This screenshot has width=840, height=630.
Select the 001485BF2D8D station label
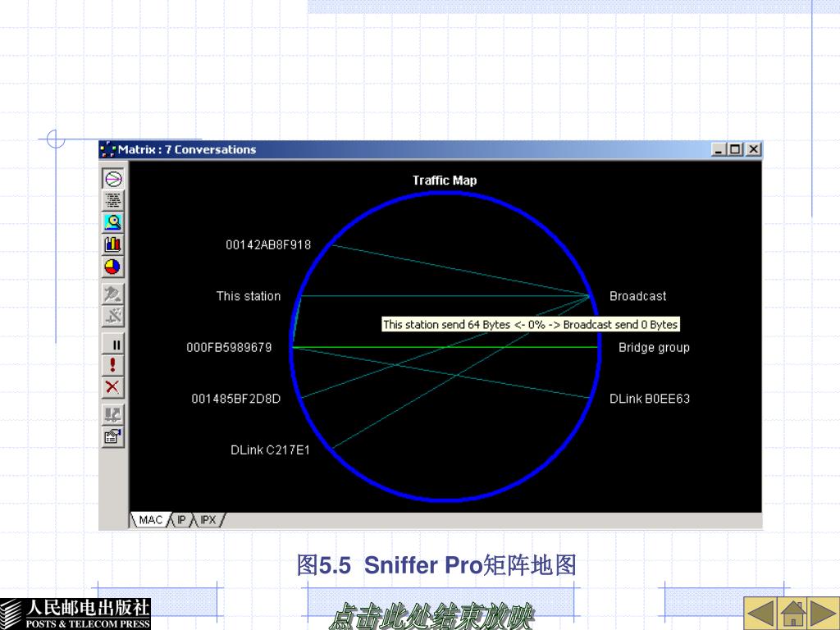(235, 399)
